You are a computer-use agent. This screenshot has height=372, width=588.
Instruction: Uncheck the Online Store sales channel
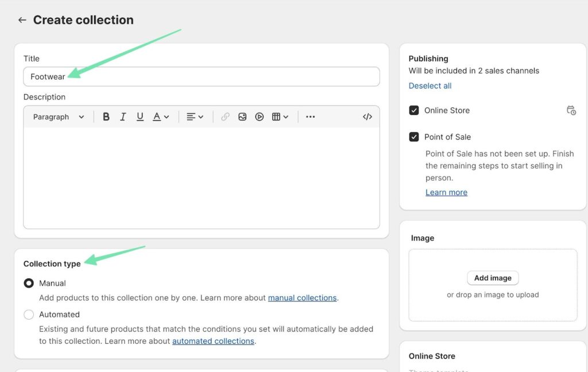414,110
